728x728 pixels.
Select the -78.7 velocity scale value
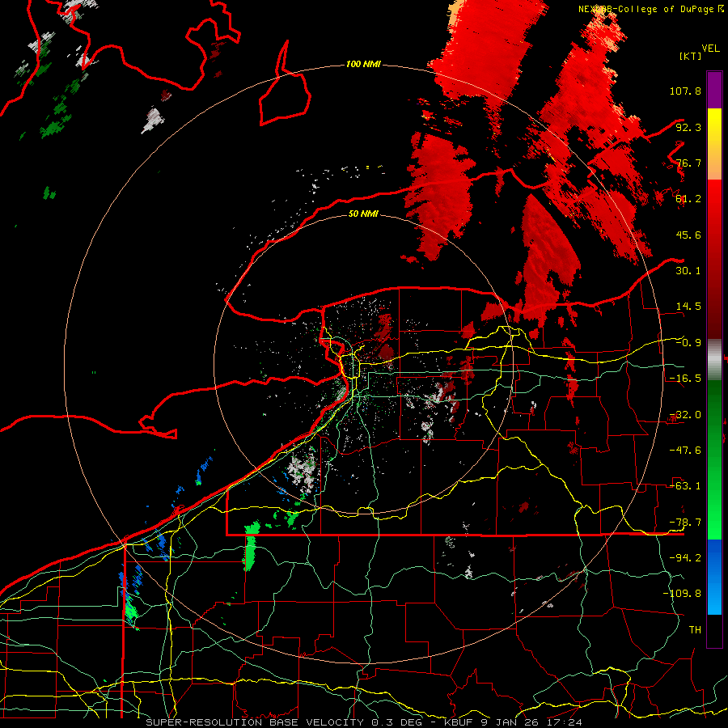click(685, 523)
